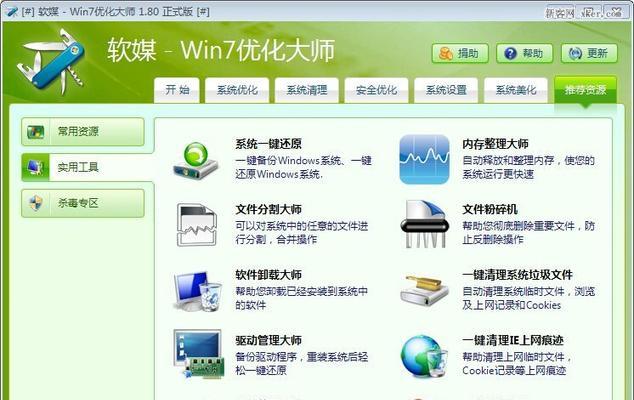
Task: Click the title bar knife icon
Action: tap(12, 11)
